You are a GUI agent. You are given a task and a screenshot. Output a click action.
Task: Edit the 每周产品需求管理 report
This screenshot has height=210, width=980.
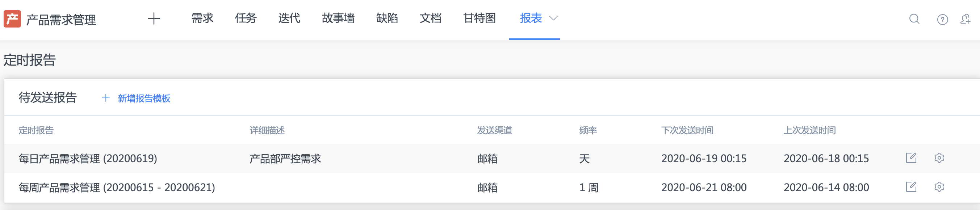point(910,187)
